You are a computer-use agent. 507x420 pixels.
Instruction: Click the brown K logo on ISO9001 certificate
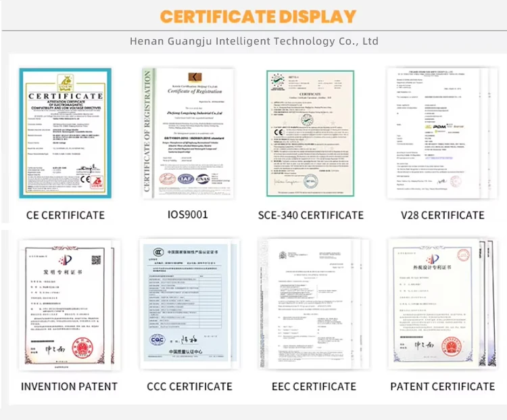point(195,78)
